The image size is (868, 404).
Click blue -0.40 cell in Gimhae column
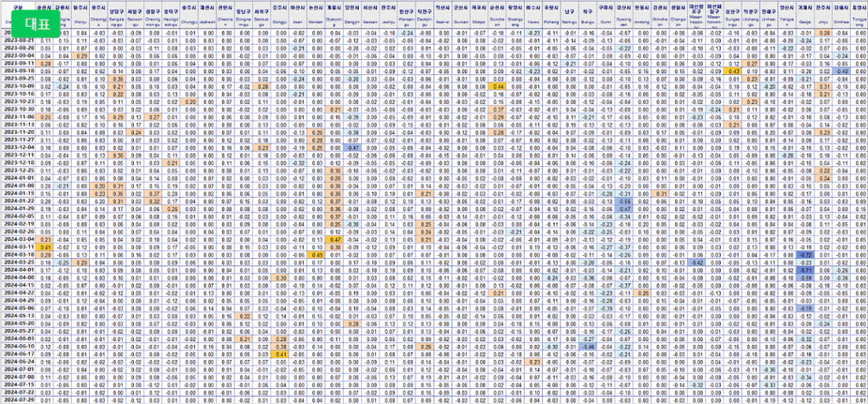[x=840, y=72]
